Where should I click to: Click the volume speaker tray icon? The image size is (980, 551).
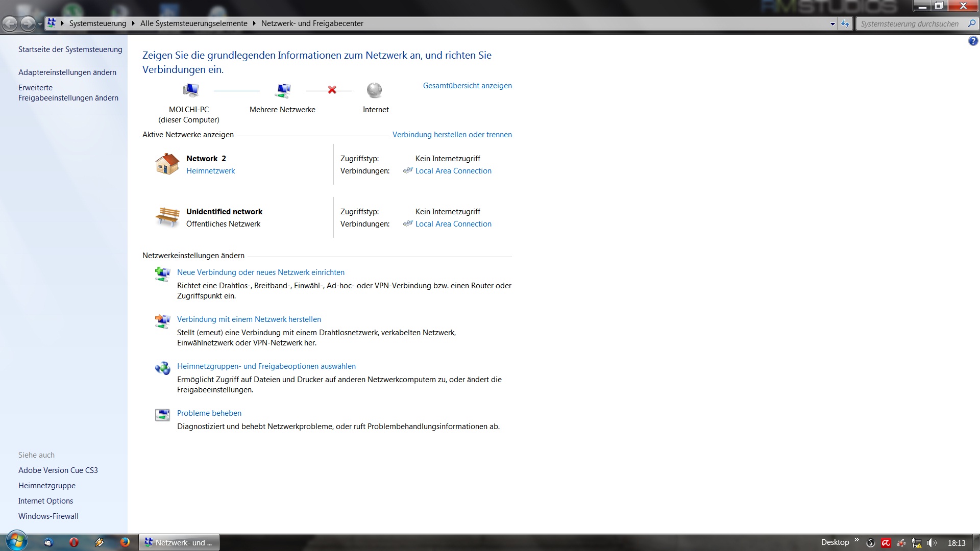[932, 543]
